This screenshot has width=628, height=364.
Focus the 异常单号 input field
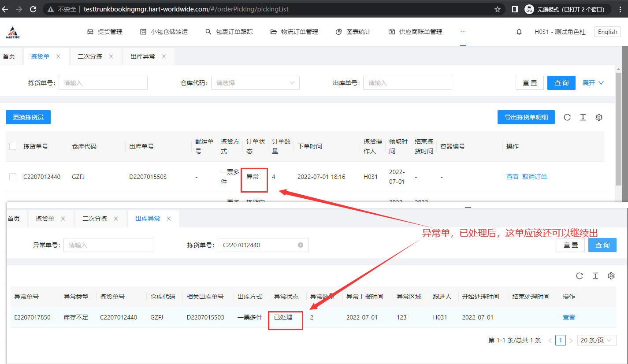pyautogui.click(x=109, y=245)
